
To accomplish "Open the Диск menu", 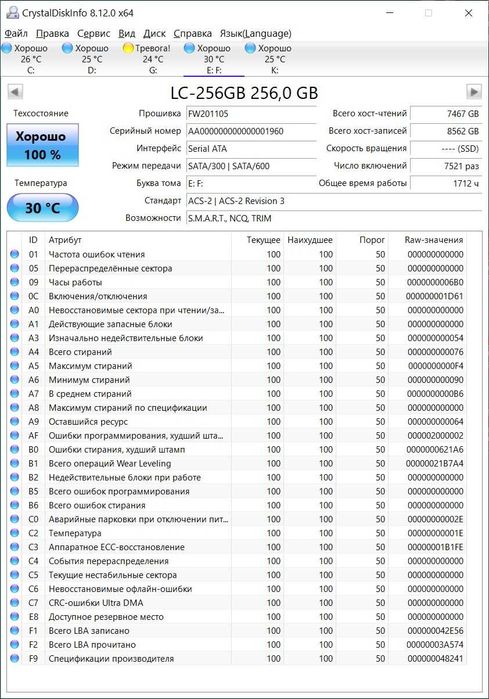I will click(154, 33).
